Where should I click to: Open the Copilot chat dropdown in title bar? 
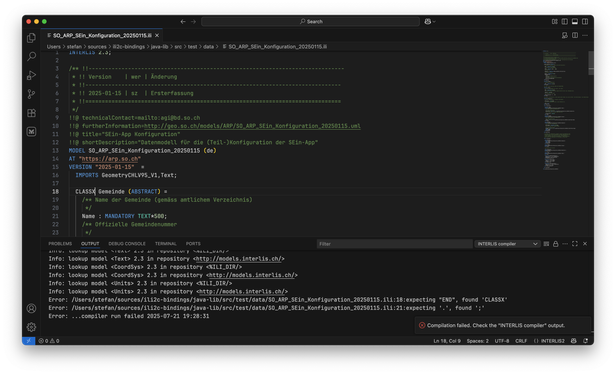[x=430, y=22]
